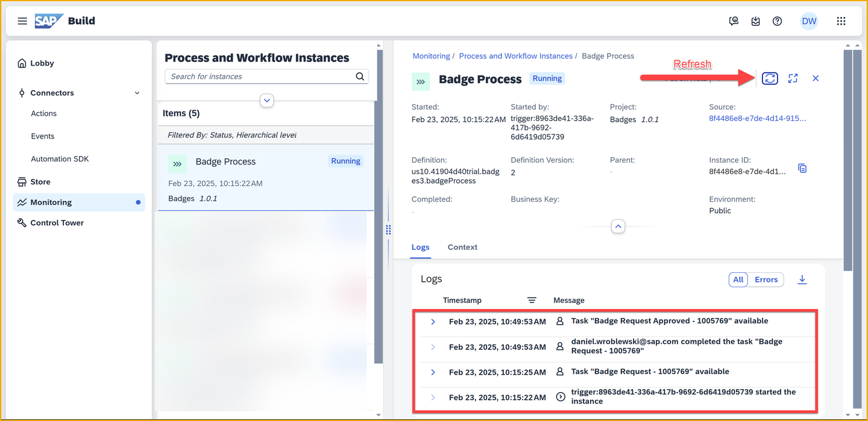Viewport: 868px width, 421px height.
Task: Open the DW user profile avatar
Action: 809,21
